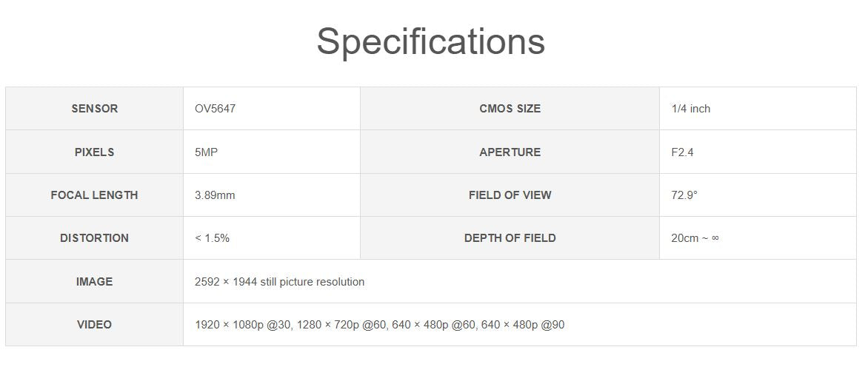Click the 3.89mm focal length value
The image size is (868, 381).
215,195
